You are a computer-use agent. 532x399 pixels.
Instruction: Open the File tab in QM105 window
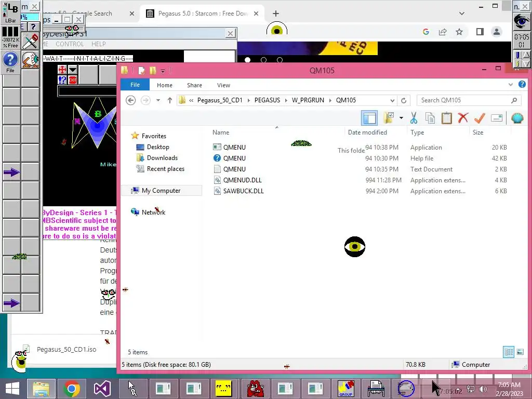135,85
